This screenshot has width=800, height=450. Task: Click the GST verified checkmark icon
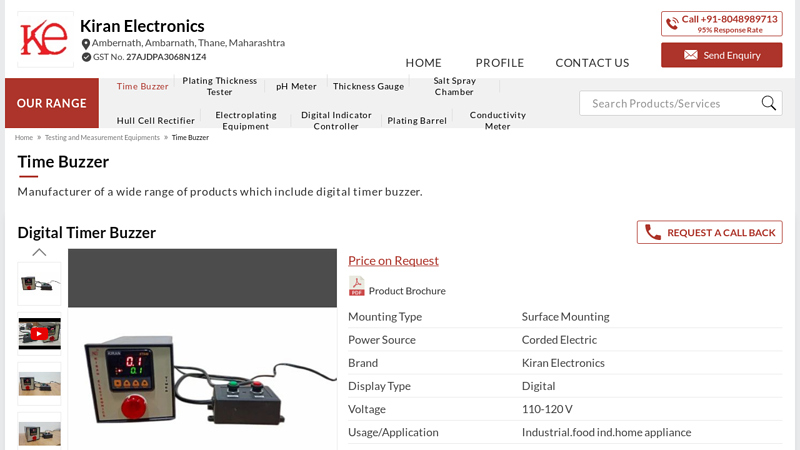click(x=86, y=57)
